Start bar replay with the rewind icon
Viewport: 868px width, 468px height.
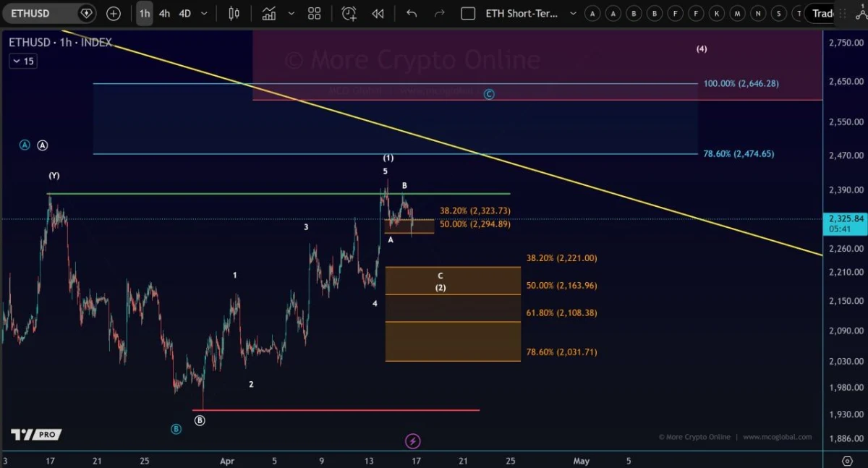click(378, 13)
